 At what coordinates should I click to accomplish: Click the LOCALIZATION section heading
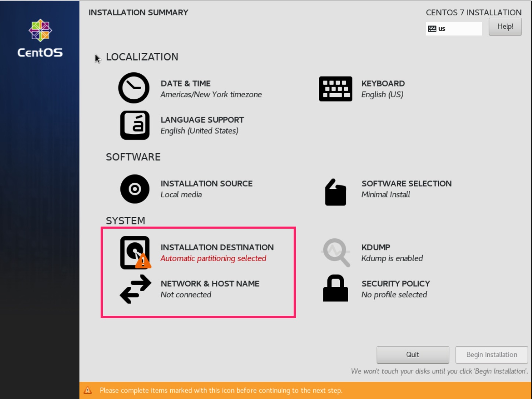click(142, 57)
